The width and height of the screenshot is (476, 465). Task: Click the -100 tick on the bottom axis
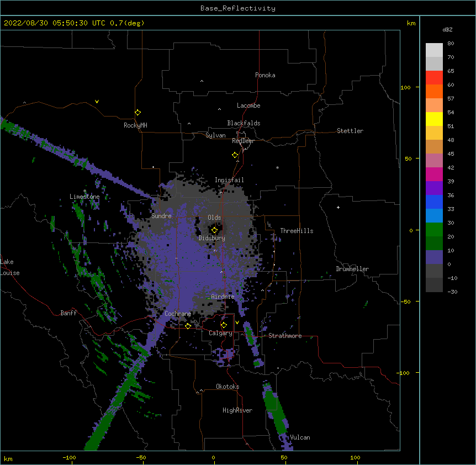pyautogui.click(x=69, y=457)
